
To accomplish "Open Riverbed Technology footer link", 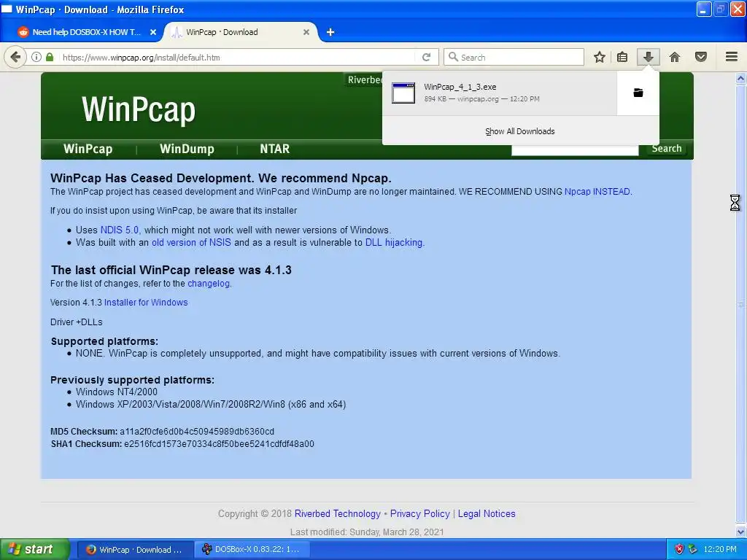I will (337, 514).
